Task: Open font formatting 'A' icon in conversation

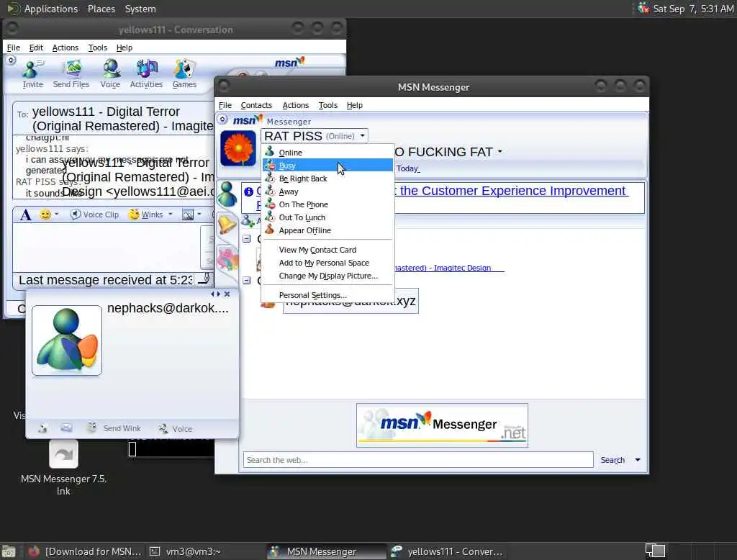Action: point(25,215)
